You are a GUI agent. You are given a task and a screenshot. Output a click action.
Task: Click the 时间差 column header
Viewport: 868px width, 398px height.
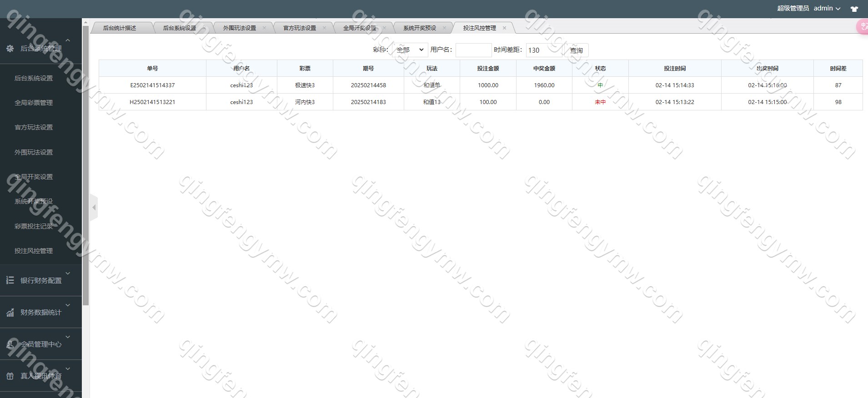[x=838, y=68]
